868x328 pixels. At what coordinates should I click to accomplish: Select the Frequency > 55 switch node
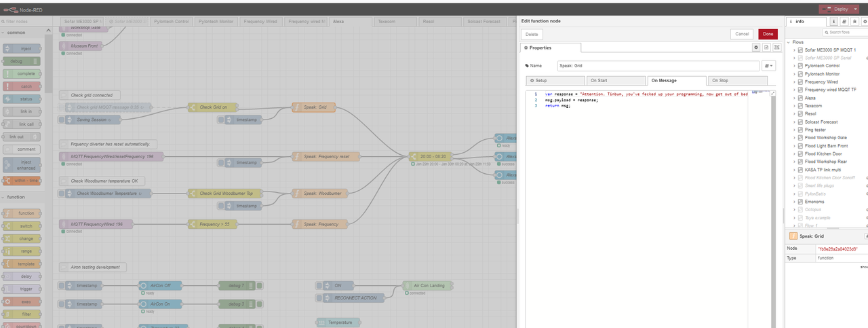pos(212,224)
